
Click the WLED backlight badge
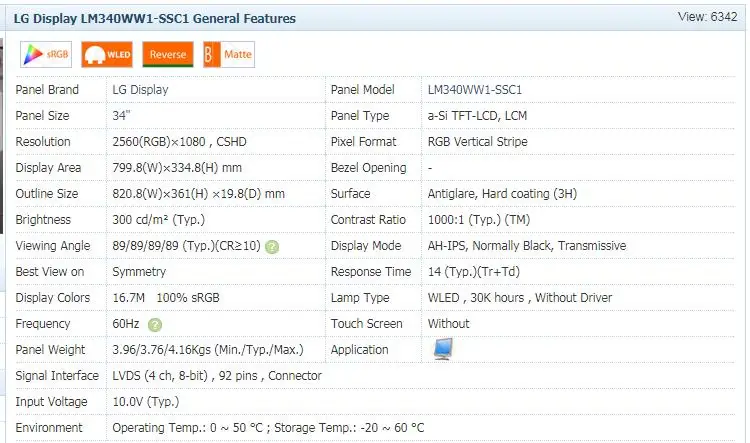[107, 55]
